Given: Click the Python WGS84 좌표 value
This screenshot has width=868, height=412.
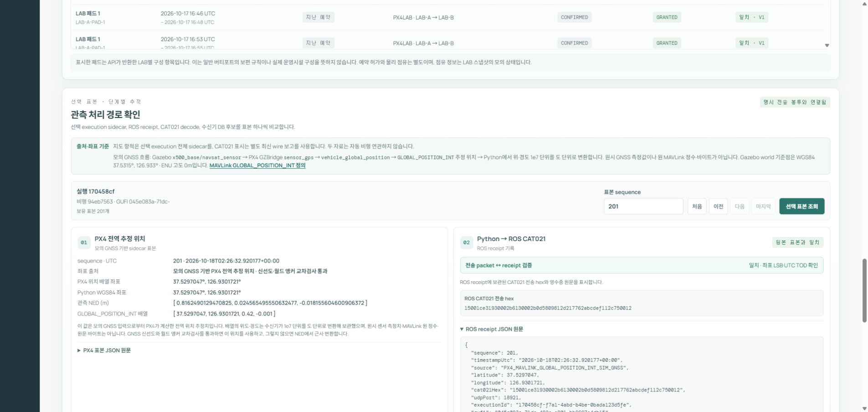Looking at the screenshot, I should [x=207, y=293].
